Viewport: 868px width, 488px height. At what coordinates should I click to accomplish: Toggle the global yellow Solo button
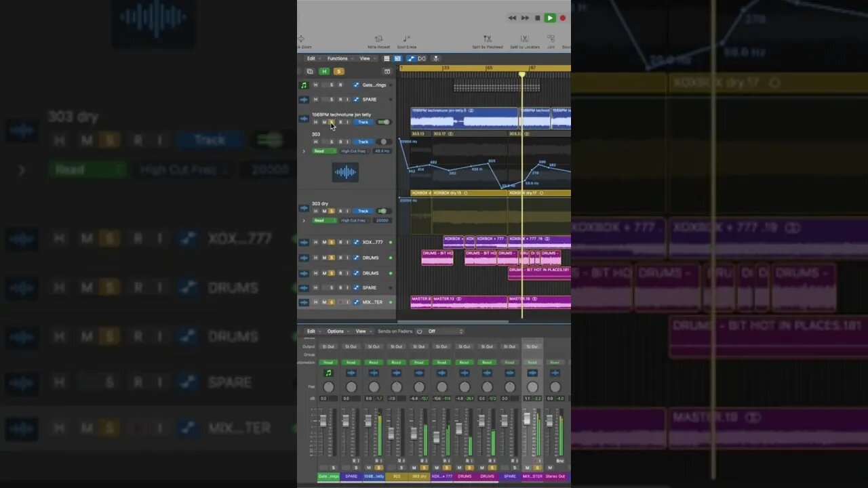click(x=338, y=71)
